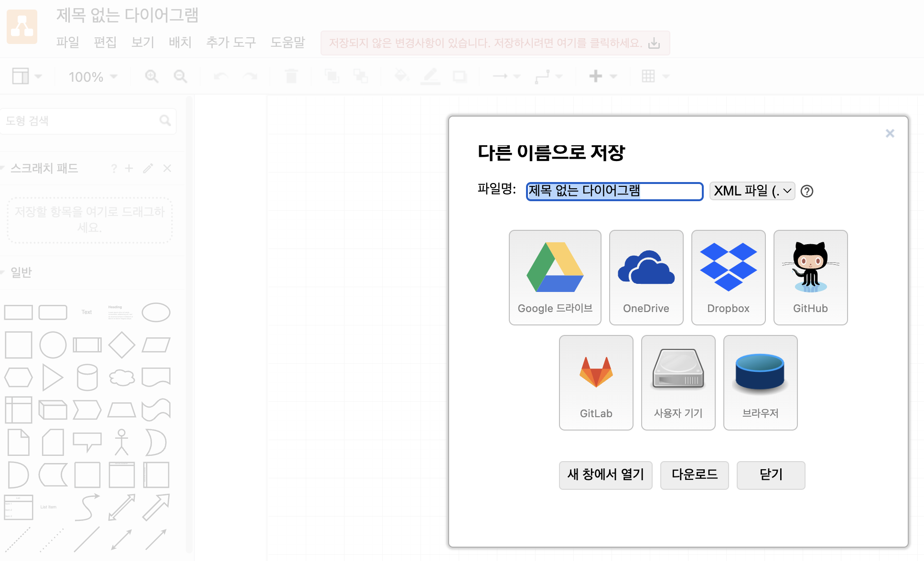The height and width of the screenshot is (561, 924).
Task: Click 새 창에서 열기 button
Action: click(x=605, y=475)
